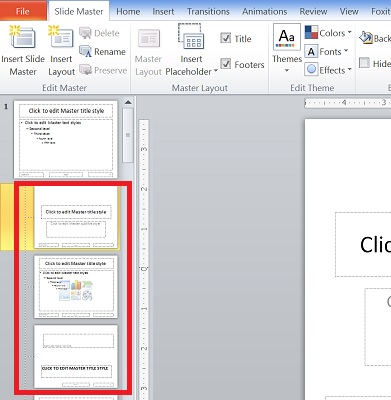
Task: Switch to the Home tab
Action: [128, 12]
